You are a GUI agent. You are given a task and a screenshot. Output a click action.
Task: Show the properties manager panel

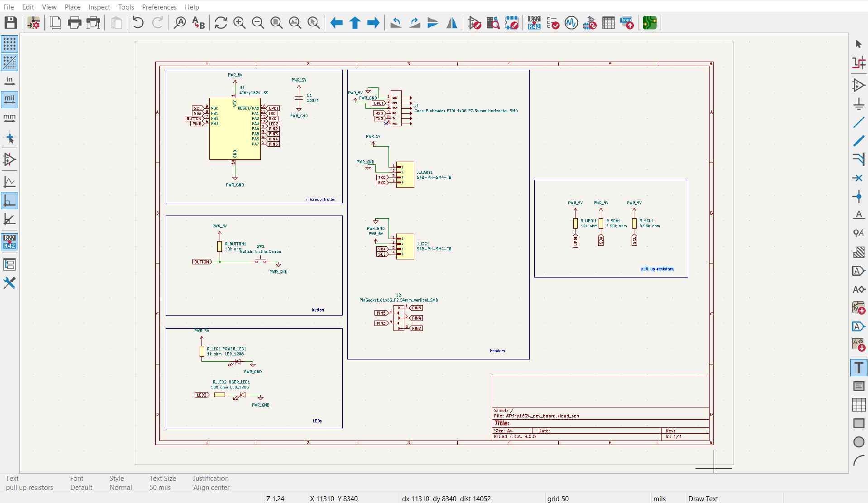(x=10, y=283)
